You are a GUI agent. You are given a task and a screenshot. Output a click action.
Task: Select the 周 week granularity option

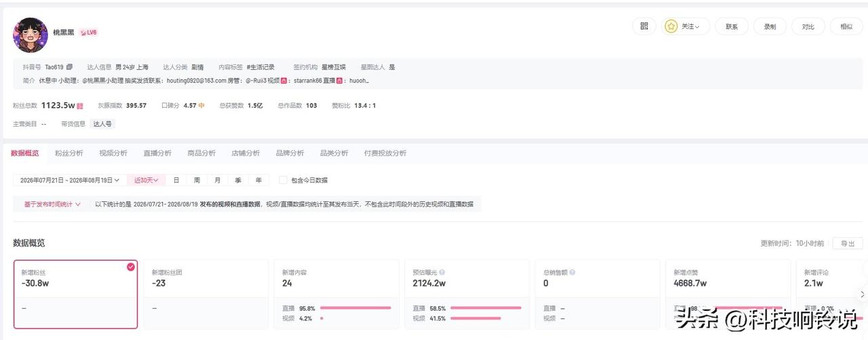point(197,180)
